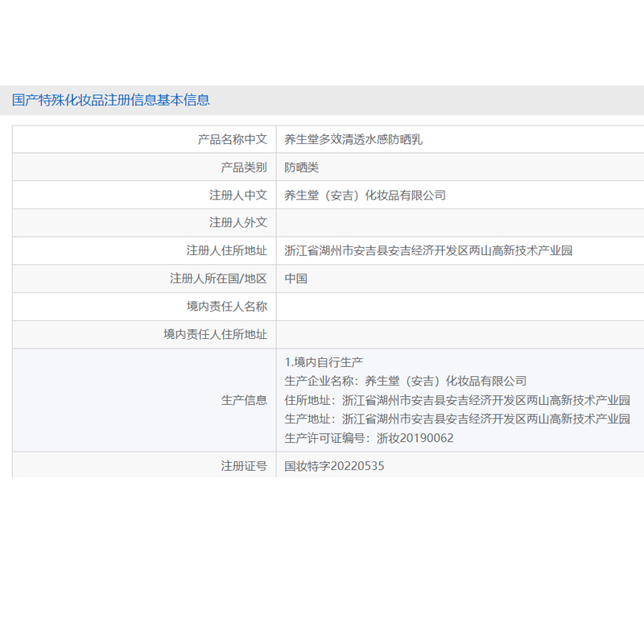Click the registrant address value in 注册人住所地址 row
This screenshot has height=644, width=644.
(x=428, y=250)
